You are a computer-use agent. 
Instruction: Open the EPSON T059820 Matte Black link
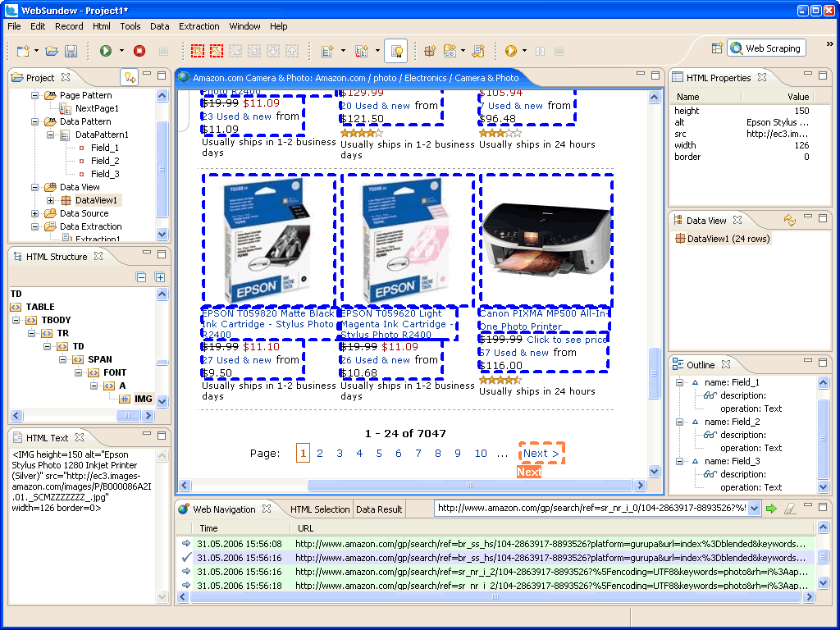268,324
